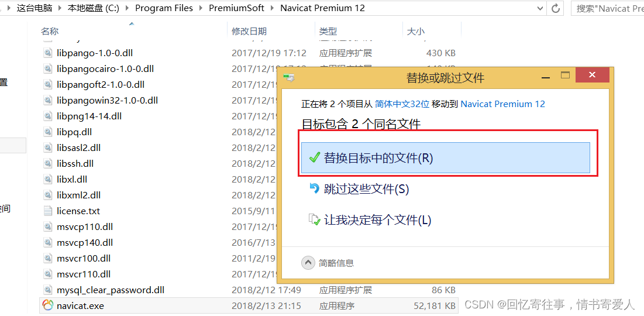Click the libpq.dll file icon
This screenshot has width=644, height=316.
click(x=48, y=132)
